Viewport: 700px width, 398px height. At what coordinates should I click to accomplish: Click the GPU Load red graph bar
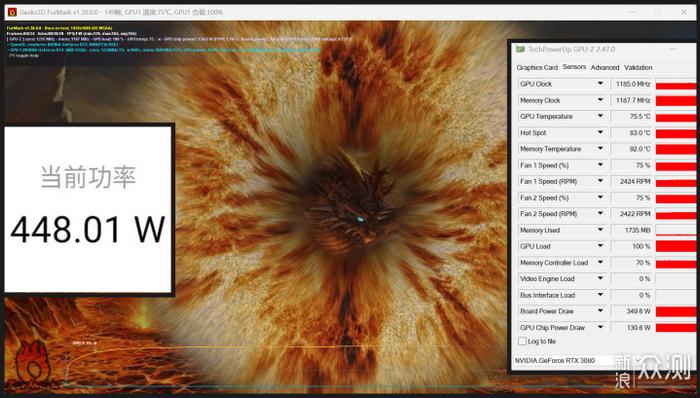click(675, 246)
